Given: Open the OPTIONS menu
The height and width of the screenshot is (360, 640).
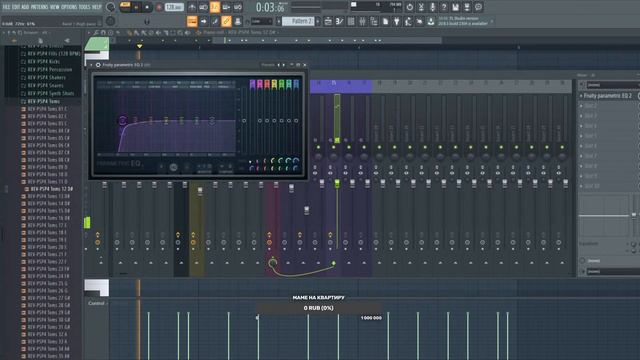Looking at the screenshot, I should [x=69, y=7].
